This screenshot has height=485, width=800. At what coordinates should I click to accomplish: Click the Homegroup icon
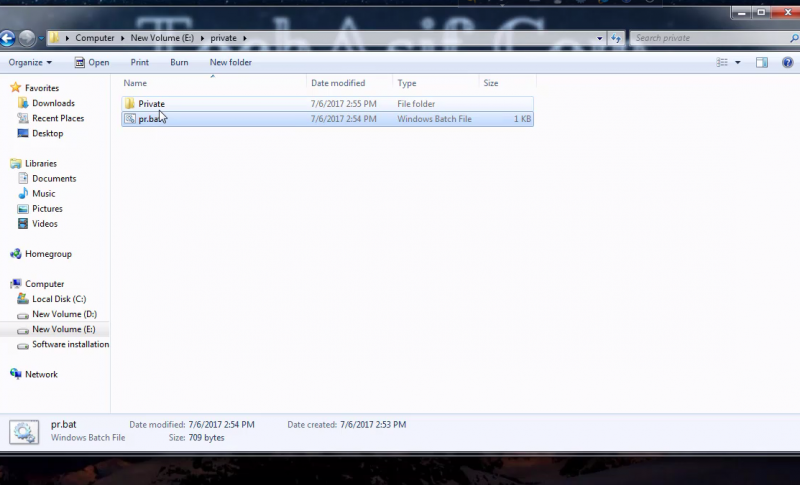[x=16, y=253]
